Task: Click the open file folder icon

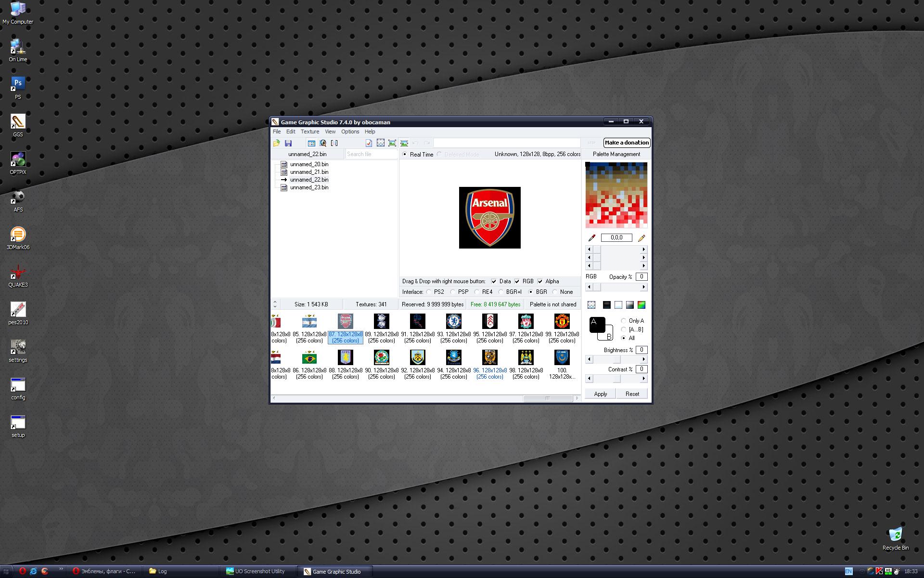Action: pos(277,143)
